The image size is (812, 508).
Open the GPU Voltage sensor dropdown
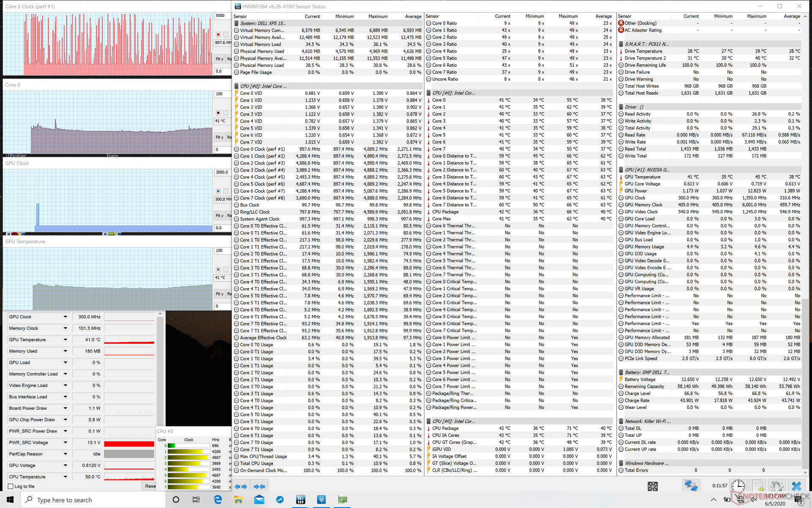66,465
